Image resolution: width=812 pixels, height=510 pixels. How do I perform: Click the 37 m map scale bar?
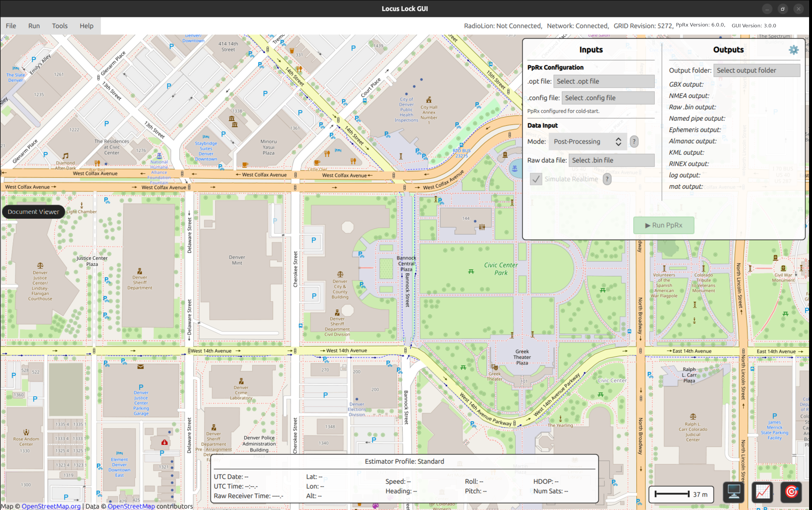681,494
